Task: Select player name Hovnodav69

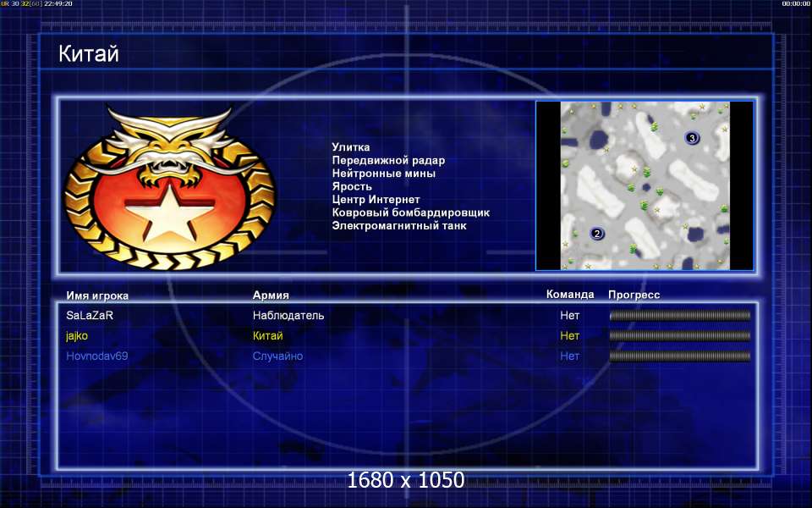Action: [96, 356]
